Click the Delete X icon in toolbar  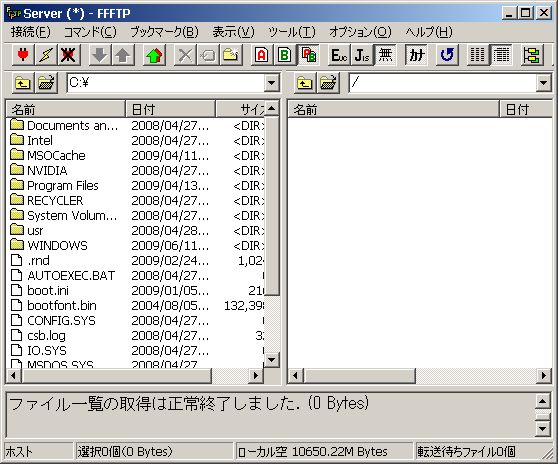185,55
